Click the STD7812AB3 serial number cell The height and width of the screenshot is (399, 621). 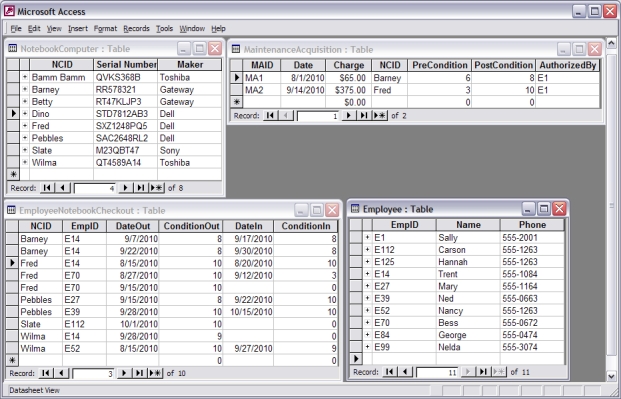(x=126, y=114)
